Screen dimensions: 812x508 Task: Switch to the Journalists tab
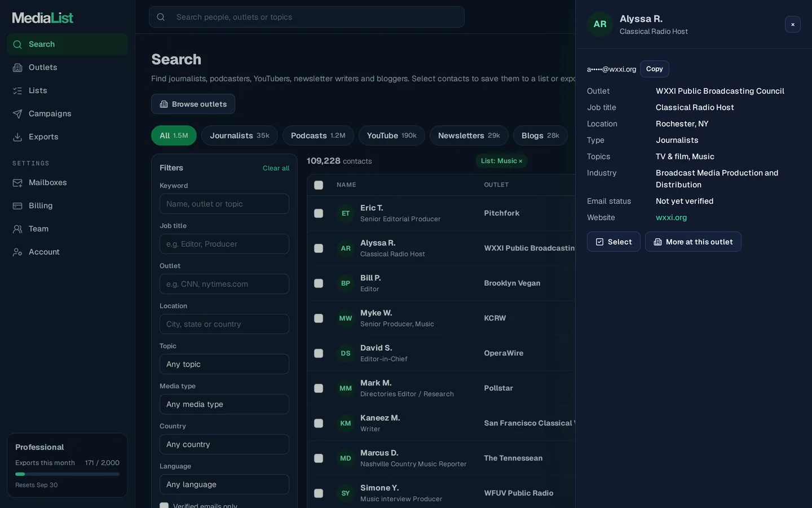240,135
